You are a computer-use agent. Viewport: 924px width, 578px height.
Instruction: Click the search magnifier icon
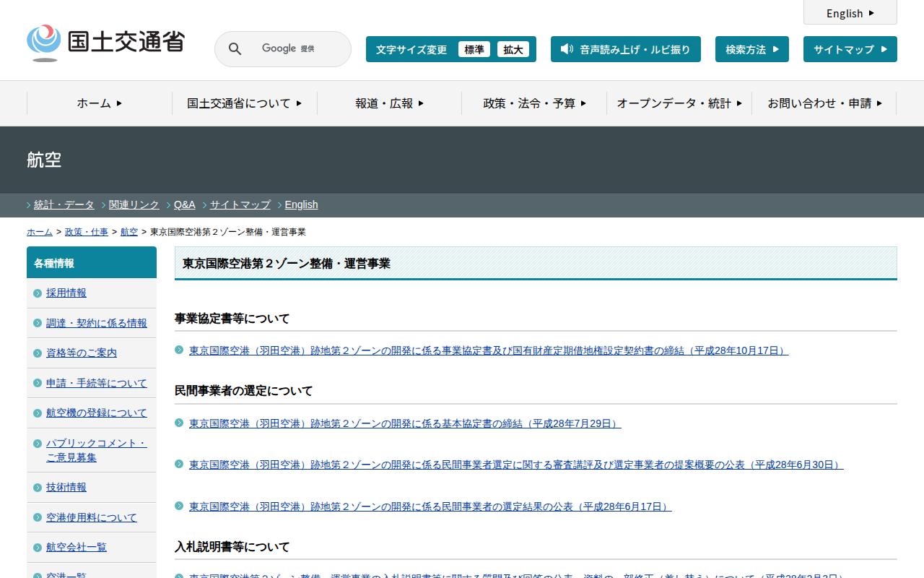click(x=235, y=49)
